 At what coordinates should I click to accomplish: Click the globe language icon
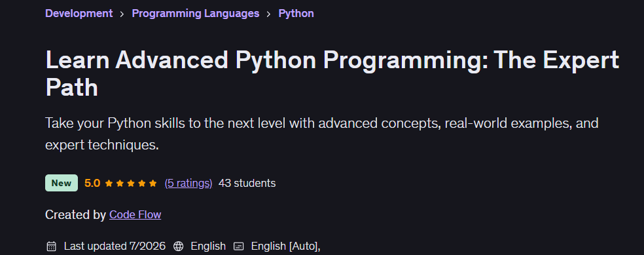(178, 246)
